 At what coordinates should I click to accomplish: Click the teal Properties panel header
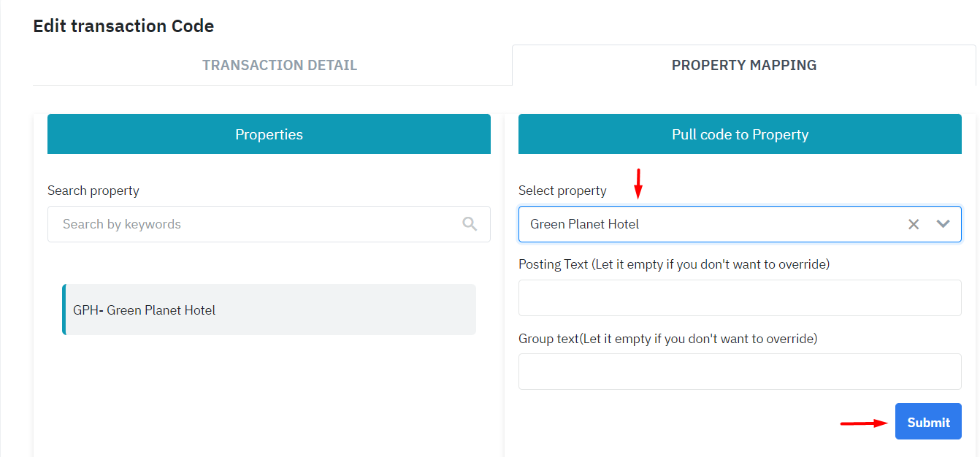pos(269,134)
